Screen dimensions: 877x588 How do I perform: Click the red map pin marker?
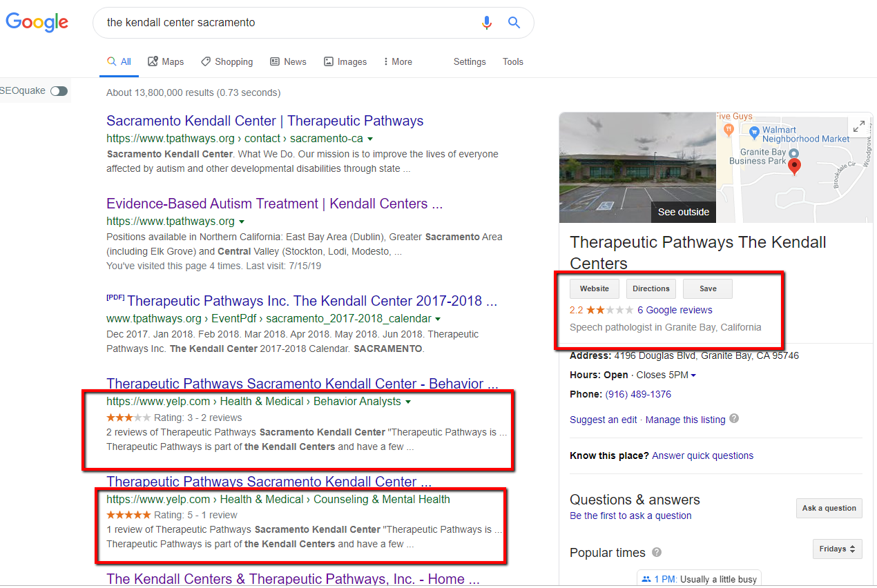click(794, 166)
